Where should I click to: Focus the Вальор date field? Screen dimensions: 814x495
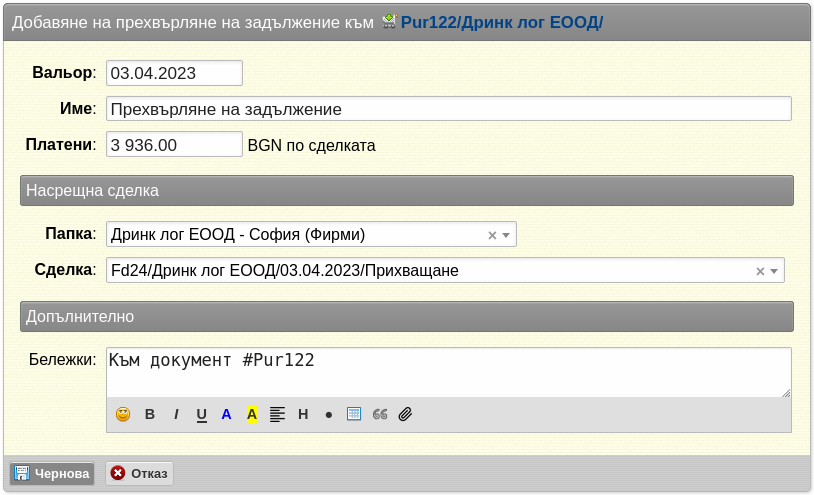coord(174,73)
